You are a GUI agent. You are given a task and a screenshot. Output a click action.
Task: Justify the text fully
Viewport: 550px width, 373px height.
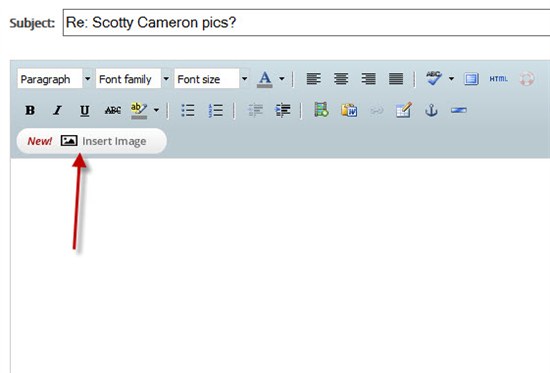coord(396,79)
